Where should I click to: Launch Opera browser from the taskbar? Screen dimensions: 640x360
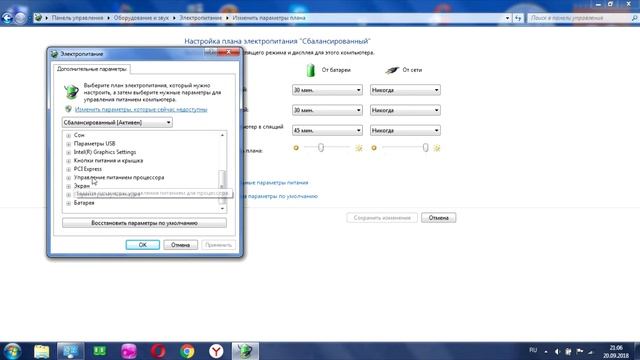click(158, 351)
